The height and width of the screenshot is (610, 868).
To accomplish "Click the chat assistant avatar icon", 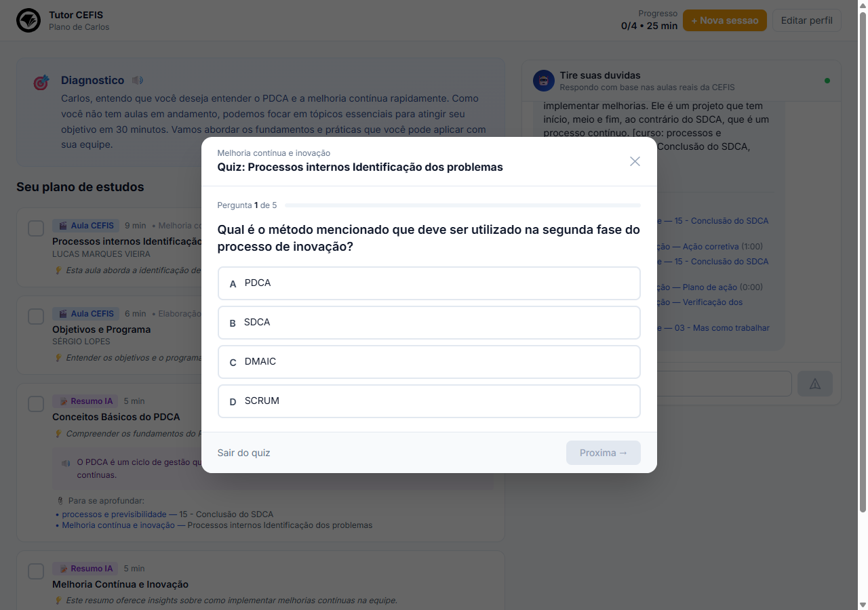I will [543, 81].
